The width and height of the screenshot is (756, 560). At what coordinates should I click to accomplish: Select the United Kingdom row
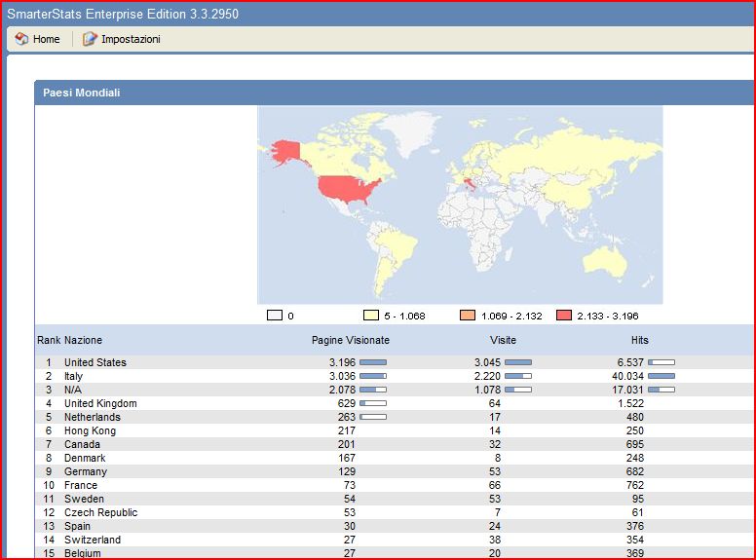tap(394, 403)
